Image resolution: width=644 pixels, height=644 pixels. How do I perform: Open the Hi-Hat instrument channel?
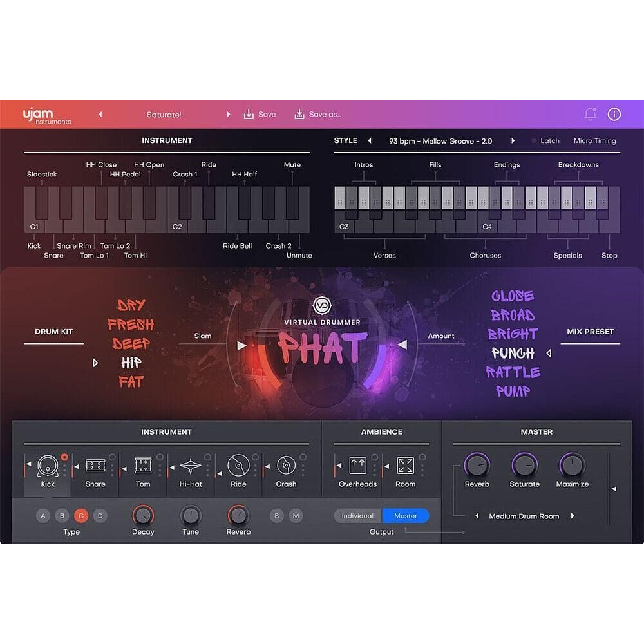click(190, 466)
